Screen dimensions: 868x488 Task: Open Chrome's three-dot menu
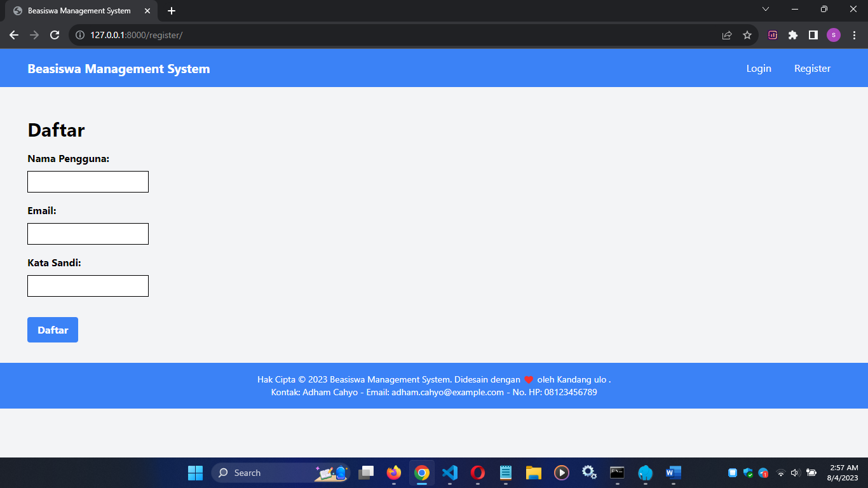point(855,35)
